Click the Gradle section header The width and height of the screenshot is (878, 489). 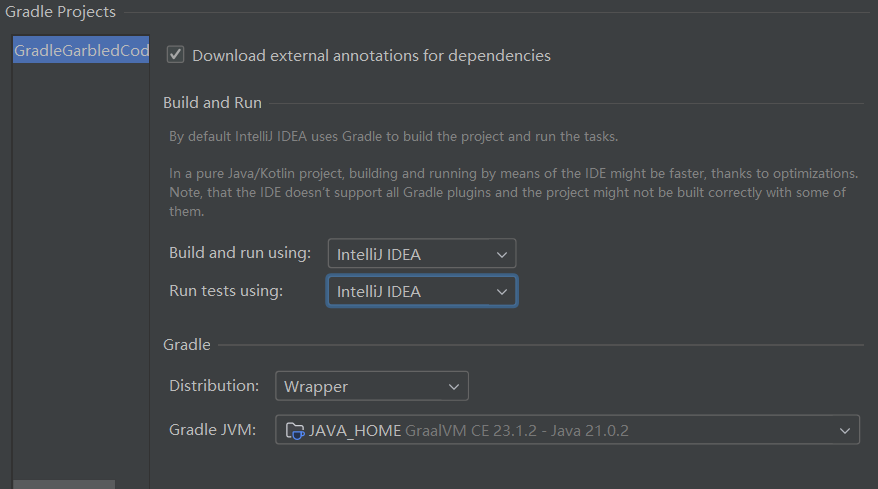point(187,345)
